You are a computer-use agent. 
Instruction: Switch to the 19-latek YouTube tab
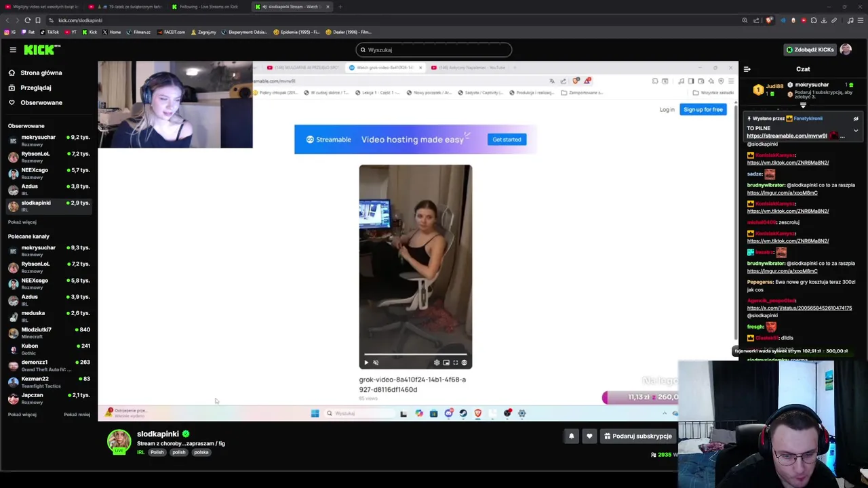pyautogui.click(x=125, y=7)
